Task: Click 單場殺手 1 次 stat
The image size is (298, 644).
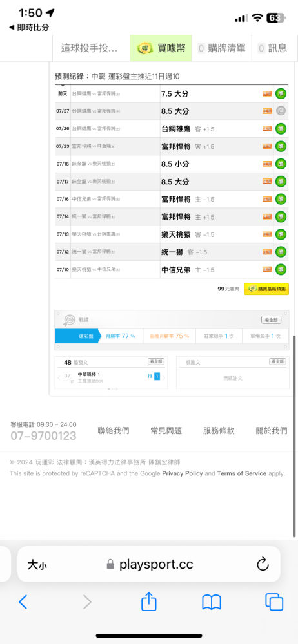Action: click(266, 336)
